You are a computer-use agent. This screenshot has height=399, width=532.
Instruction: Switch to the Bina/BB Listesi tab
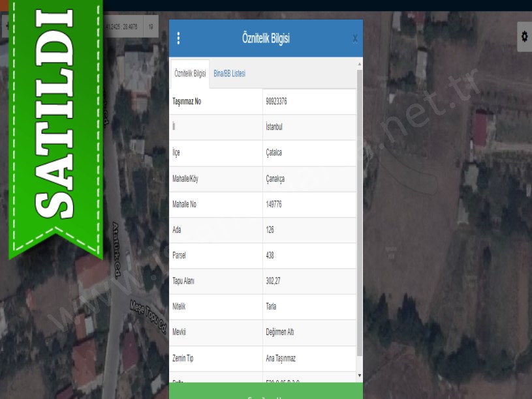(229, 74)
